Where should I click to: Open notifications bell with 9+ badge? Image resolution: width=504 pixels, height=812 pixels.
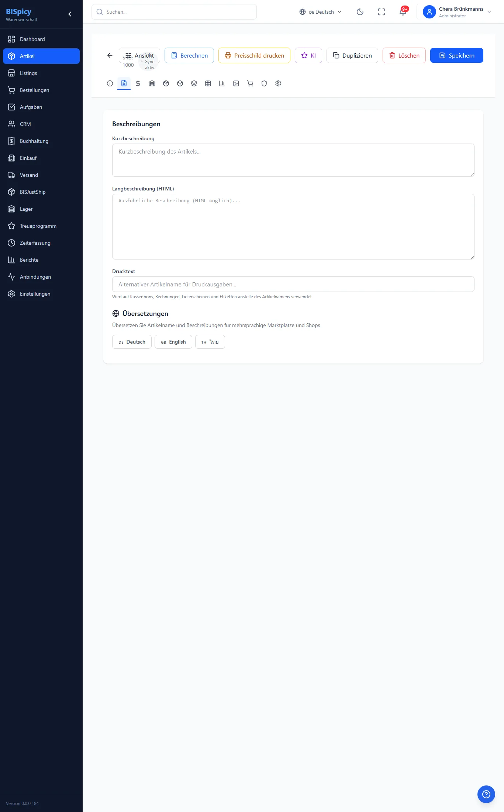pos(403,12)
